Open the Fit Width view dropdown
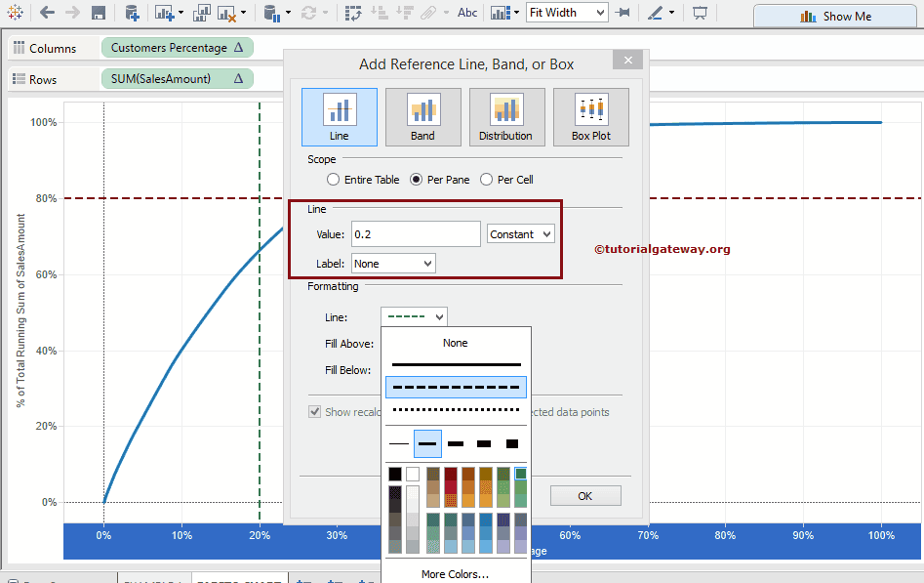The height and width of the screenshot is (583, 924). point(566,13)
